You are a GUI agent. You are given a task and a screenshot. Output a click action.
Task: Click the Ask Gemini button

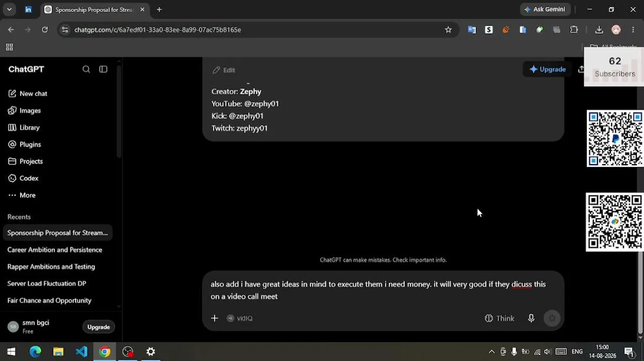pos(545,10)
